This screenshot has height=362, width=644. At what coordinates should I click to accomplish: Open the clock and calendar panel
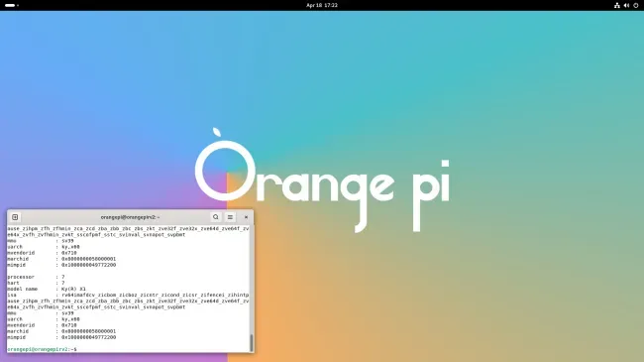pyautogui.click(x=322, y=5)
